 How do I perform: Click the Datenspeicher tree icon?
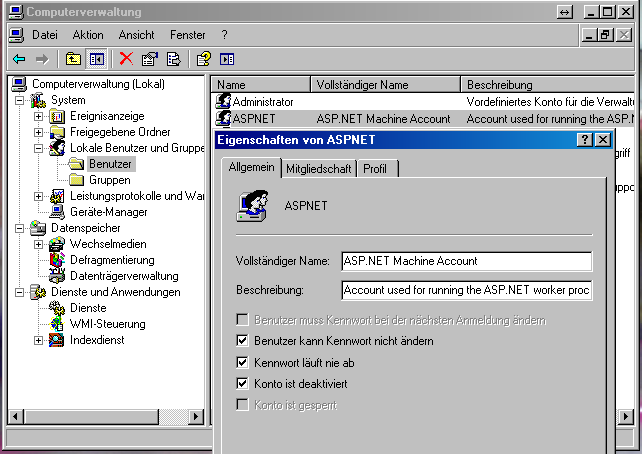point(38,228)
